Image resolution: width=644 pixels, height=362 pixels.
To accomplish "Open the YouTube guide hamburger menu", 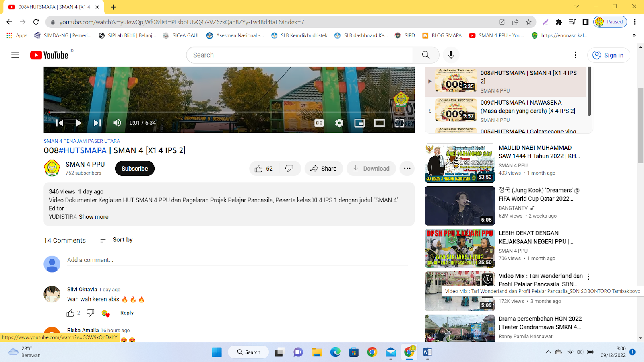I will point(15,55).
